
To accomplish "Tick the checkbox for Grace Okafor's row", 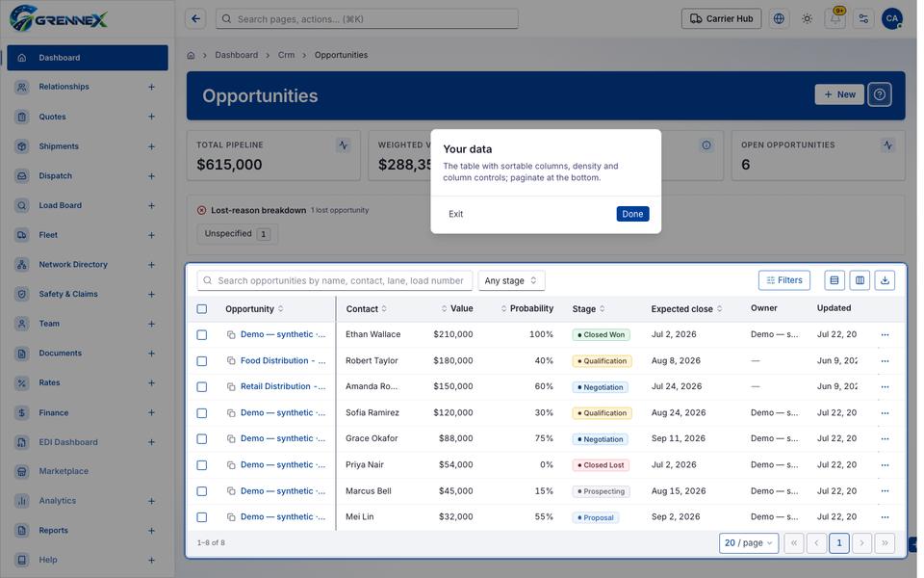I will (202, 439).
